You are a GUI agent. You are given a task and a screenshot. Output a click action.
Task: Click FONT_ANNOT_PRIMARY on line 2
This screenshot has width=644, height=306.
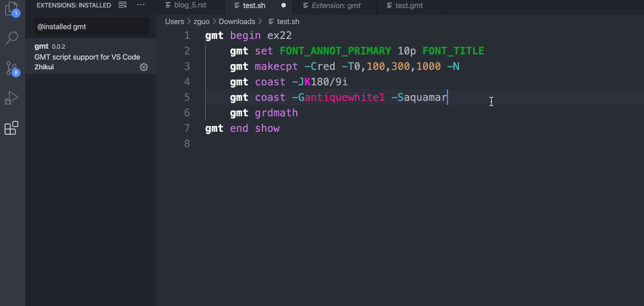pyautogui.click(x=336, y=51)
